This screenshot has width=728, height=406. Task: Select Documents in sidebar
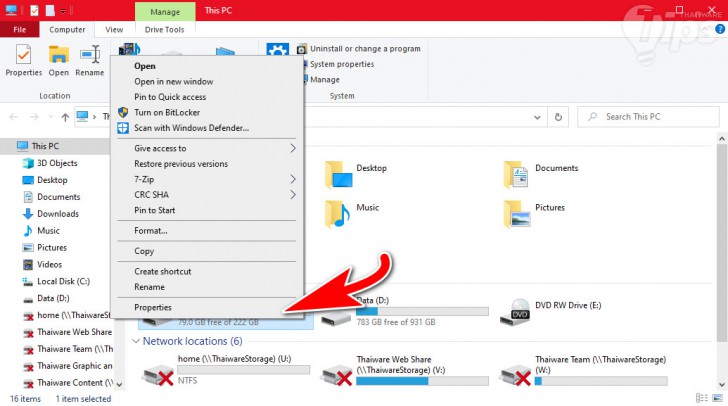(58, 196)
